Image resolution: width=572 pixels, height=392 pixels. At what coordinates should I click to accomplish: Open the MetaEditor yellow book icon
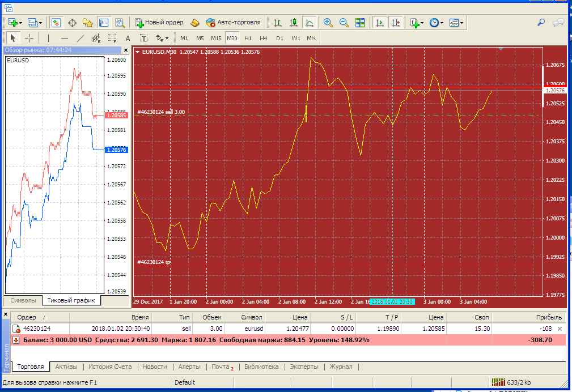[x=195, y=23]
